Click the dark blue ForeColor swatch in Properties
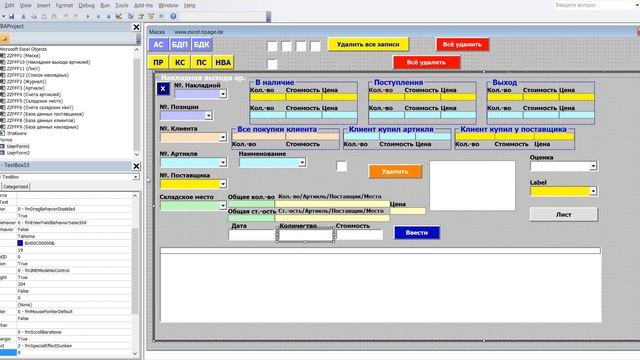 pos(20,243)
